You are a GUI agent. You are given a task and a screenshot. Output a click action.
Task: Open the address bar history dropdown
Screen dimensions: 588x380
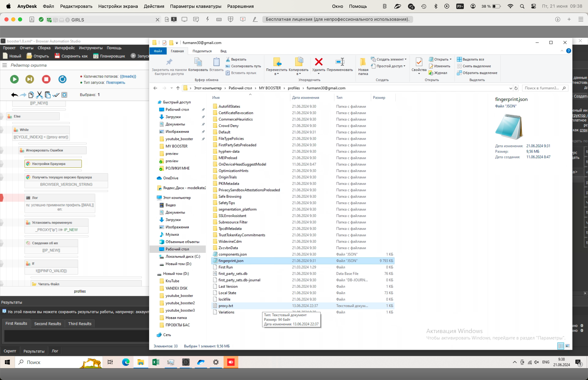click(x=511, y=88)
